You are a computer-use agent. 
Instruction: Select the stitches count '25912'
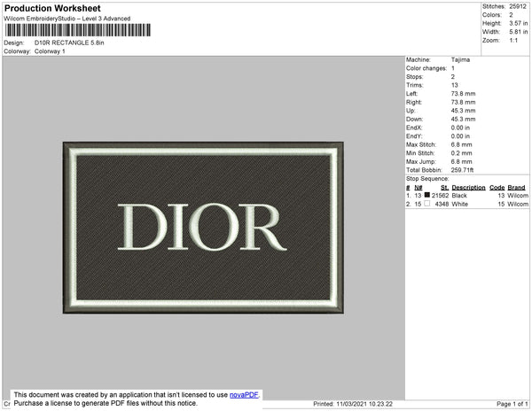pos(518,6)
